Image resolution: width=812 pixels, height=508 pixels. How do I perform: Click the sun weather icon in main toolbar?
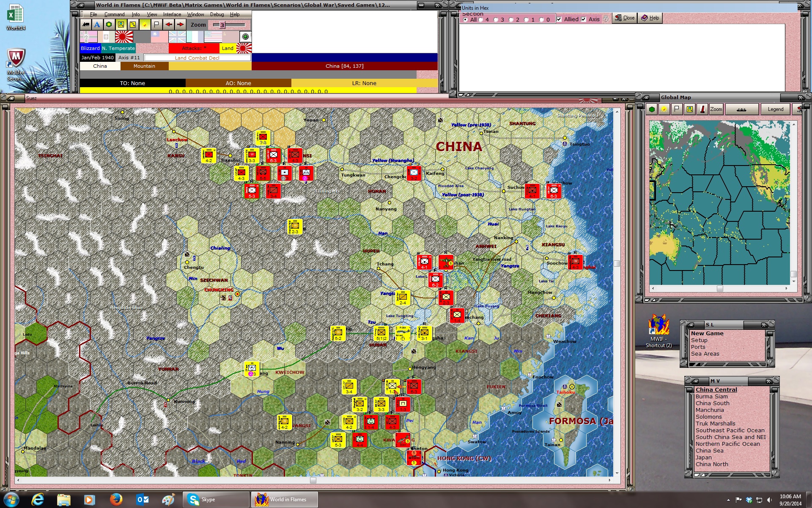pyautogui.click(x=145, y=25)
